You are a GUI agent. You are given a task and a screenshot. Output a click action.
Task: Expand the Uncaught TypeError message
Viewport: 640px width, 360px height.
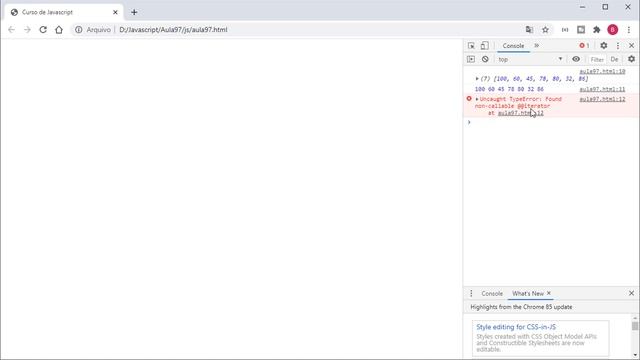(477, 99)
